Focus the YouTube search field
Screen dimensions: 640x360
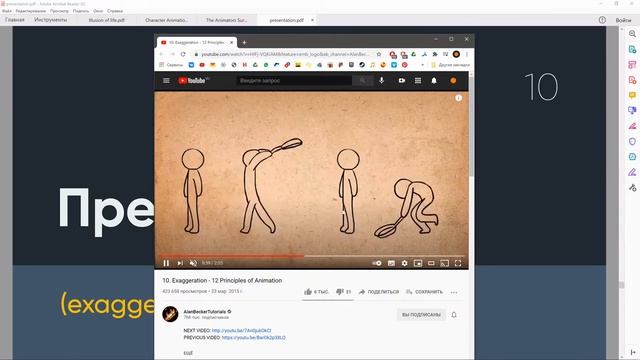tap(294, 81)
